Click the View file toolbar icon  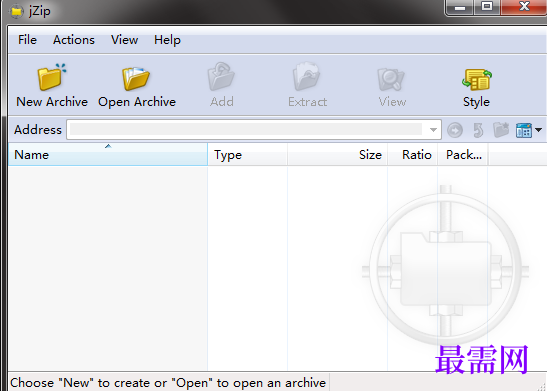(391, 79)
